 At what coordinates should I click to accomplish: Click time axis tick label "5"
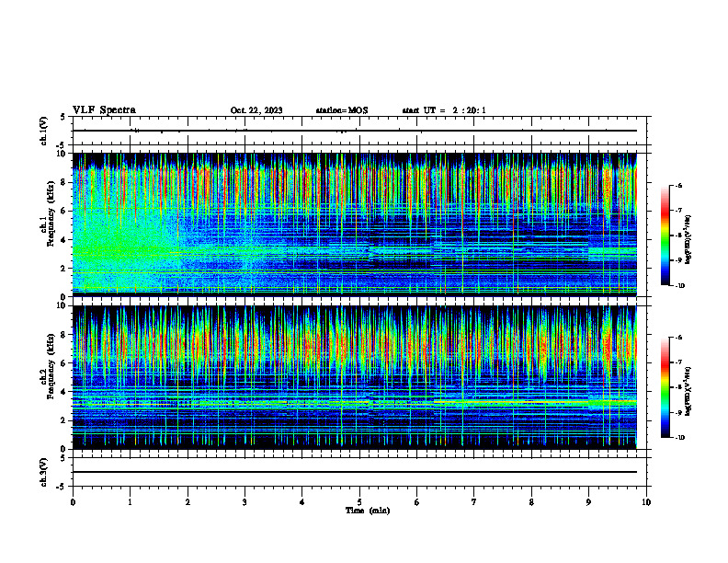coord(359,502)
